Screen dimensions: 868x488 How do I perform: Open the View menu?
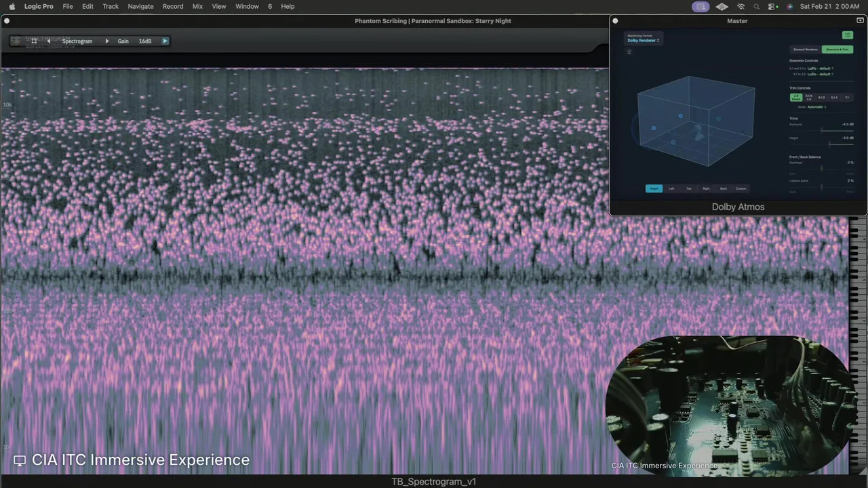point(219,6)
